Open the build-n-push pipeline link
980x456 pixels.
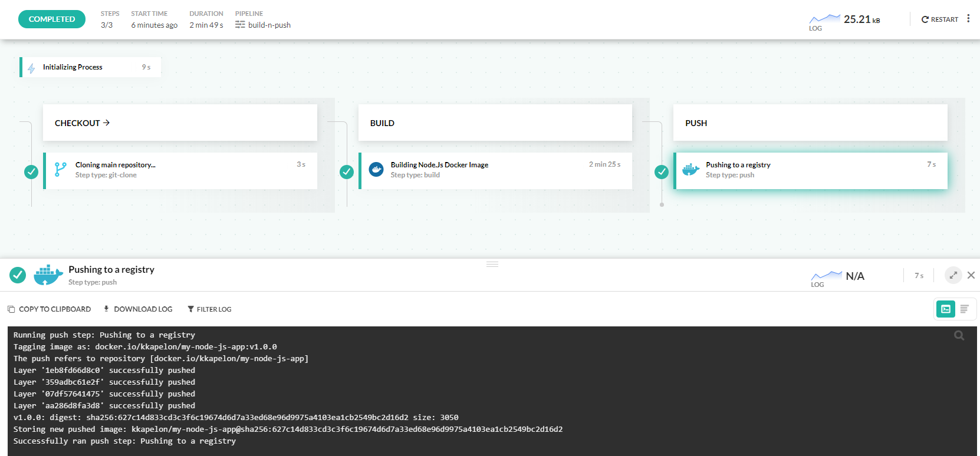coord(269,25)
